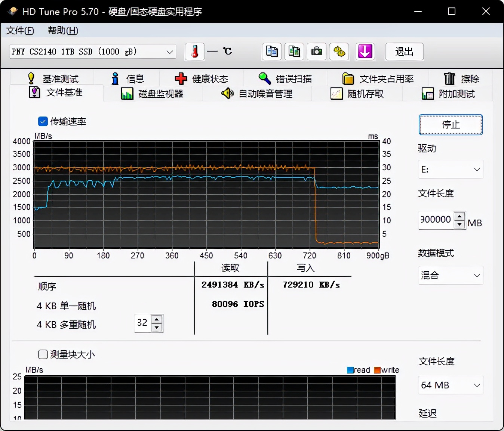
Task: Capture a screenshot with the camera icon
Action: point(316,52)
